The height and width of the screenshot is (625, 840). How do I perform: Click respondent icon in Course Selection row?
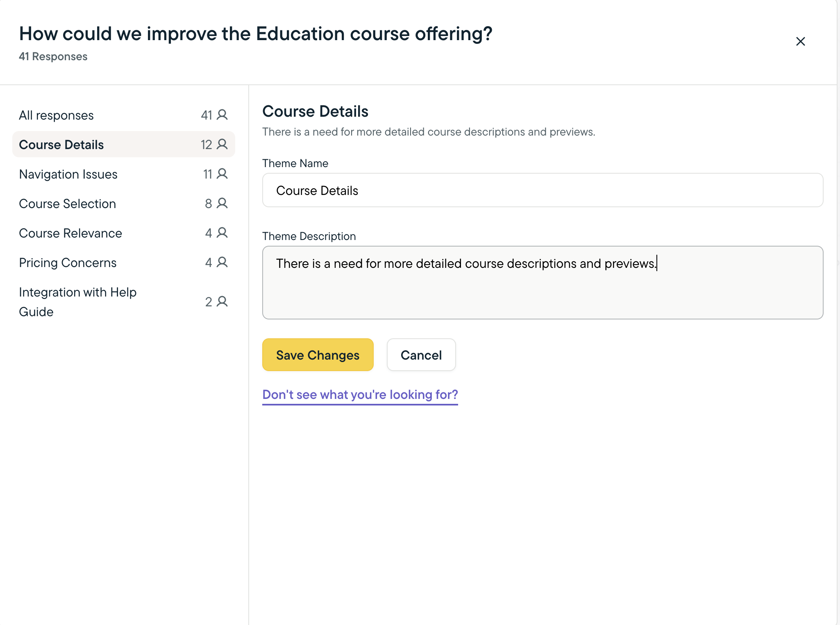click(x=222, y=203)
